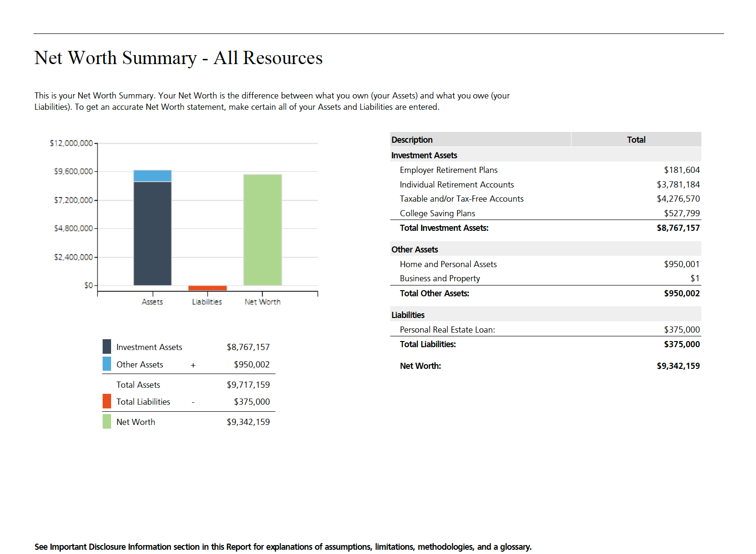Click the green Net Worth legend swatch

[x=107, y=422]
